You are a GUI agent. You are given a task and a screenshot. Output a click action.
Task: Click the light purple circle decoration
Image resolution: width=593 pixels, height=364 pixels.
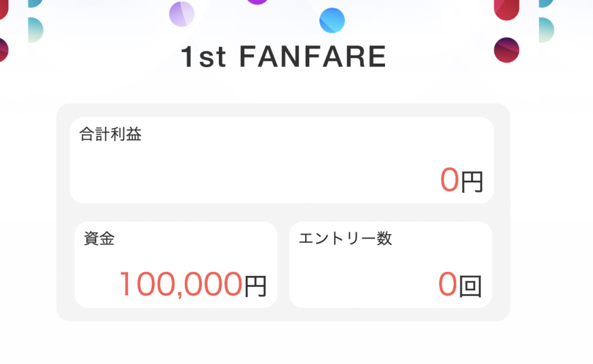(182, 14)
